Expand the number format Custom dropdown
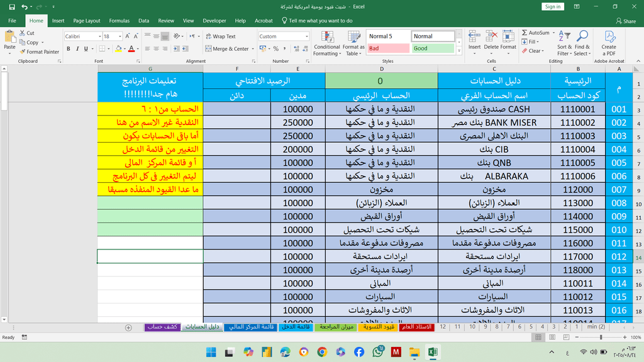 (306, 36)
